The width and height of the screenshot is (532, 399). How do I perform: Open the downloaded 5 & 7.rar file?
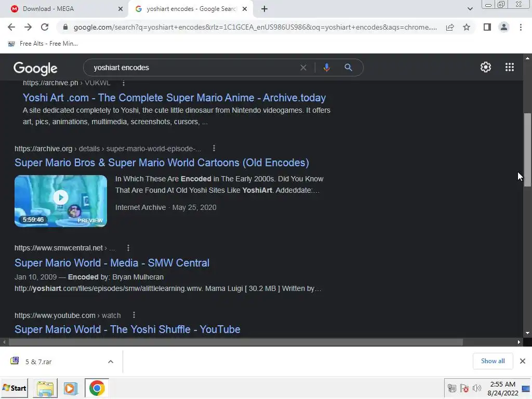point(38,362)
